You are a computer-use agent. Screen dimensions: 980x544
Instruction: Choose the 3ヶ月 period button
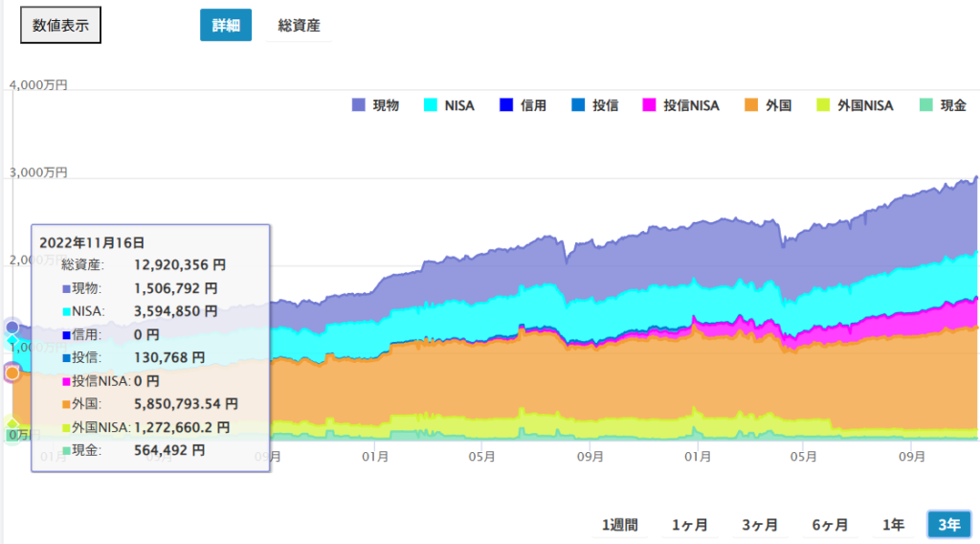tap(759, 525)
